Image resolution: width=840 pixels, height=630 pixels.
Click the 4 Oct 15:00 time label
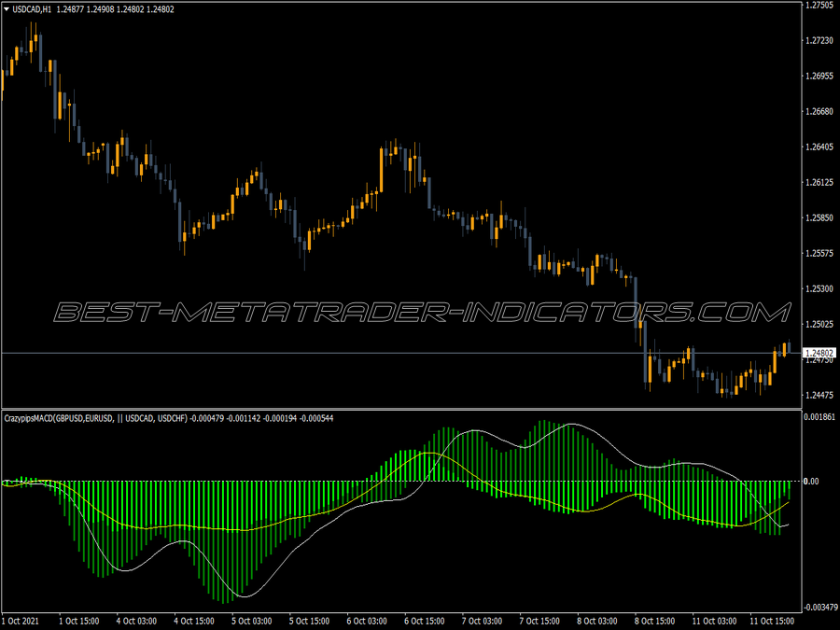pos(194,621)
